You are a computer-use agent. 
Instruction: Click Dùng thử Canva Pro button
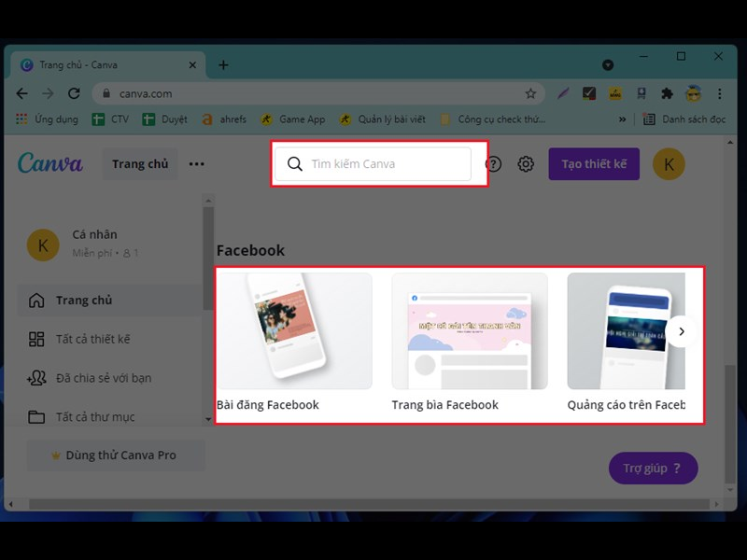click(x=116, y=455)
